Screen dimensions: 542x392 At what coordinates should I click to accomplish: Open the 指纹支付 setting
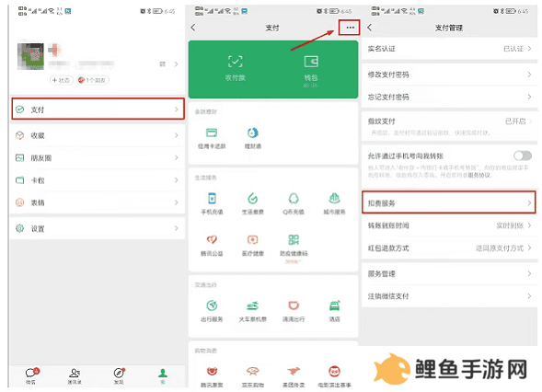[x=449, y=126]
